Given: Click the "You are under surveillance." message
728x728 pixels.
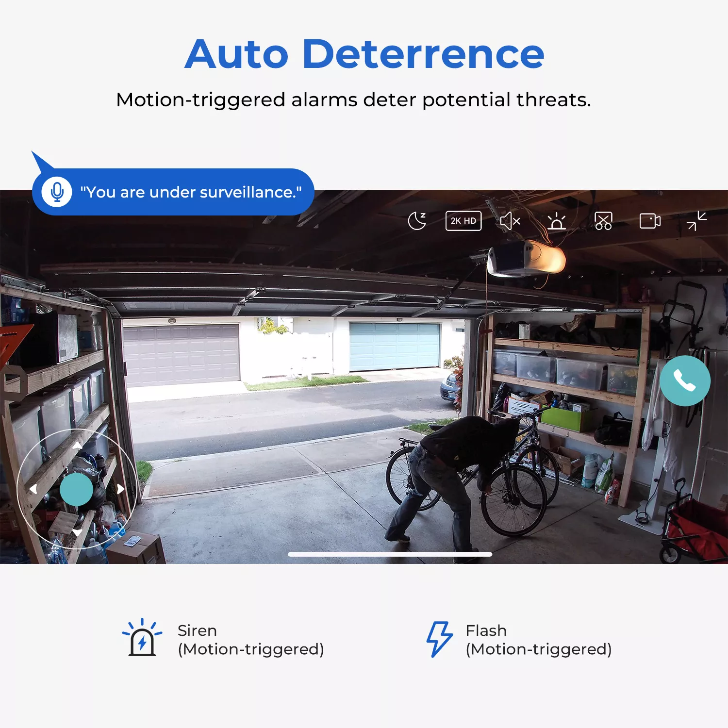Looking at the screenshot, I should [191, 192].
